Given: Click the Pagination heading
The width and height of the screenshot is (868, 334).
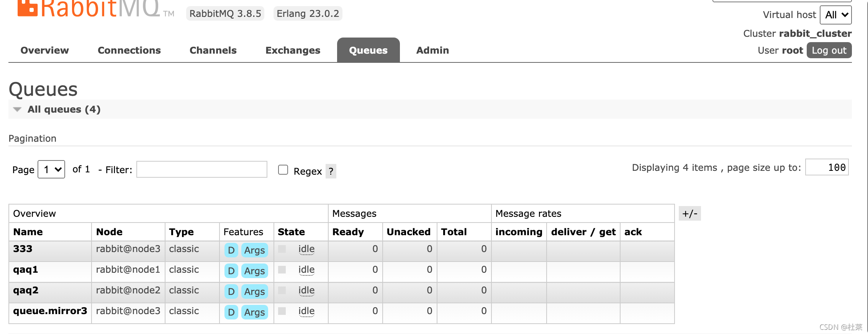Looking at the screenshot, I should click(33, 138).
